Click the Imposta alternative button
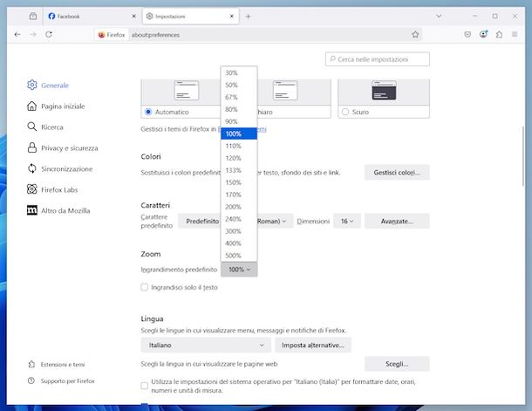 [x=313, y=346]
